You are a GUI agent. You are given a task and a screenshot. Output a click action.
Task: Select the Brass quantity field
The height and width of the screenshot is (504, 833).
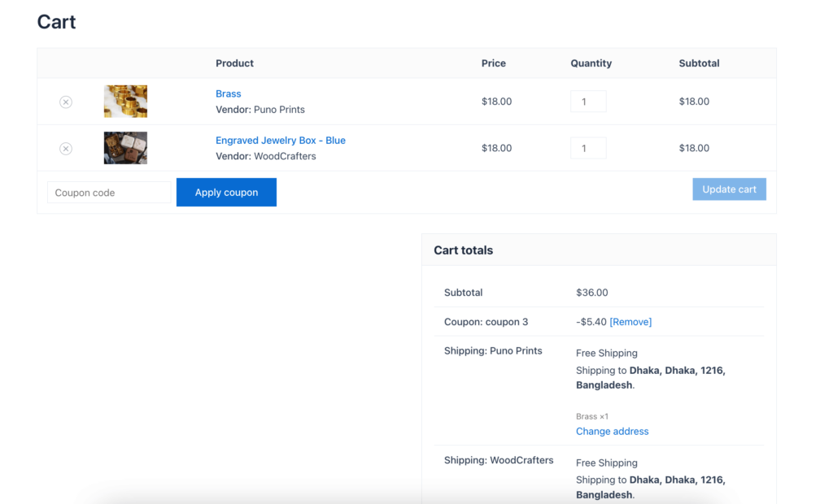[588, 101]
